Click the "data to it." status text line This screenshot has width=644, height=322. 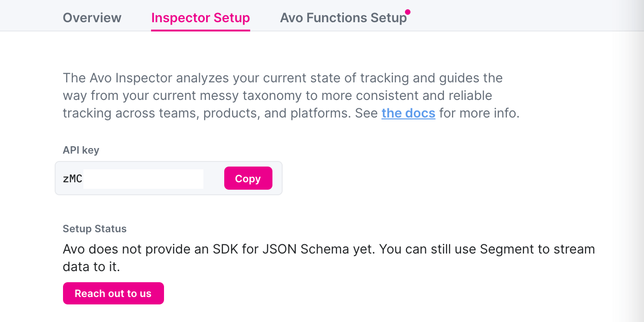[x=91, y=267]
